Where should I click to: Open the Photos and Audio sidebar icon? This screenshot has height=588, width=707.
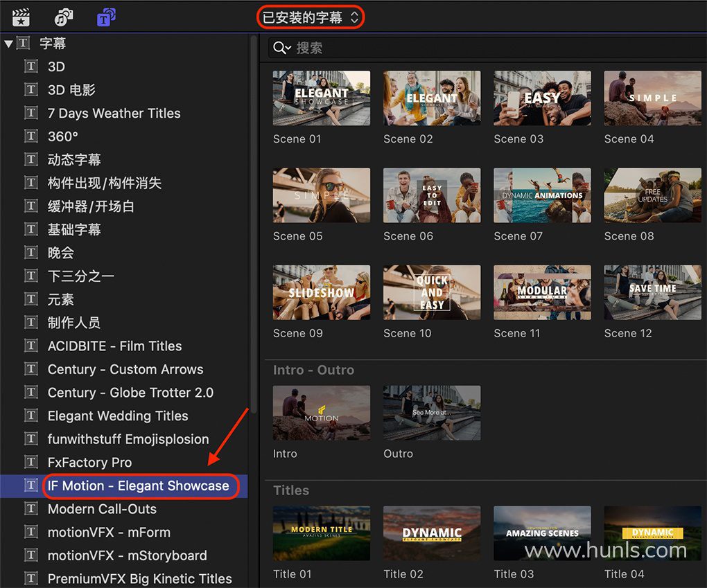point(64,17)
